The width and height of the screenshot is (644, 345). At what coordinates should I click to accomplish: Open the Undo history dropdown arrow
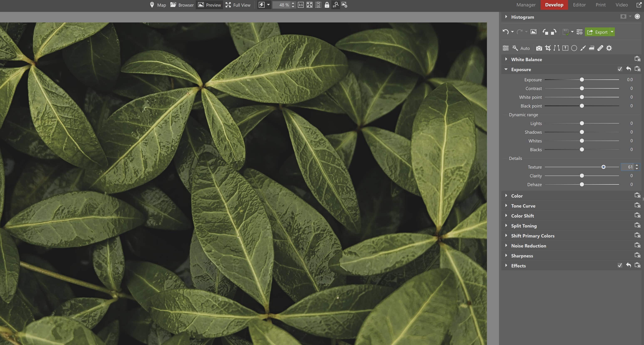[512, 32]
